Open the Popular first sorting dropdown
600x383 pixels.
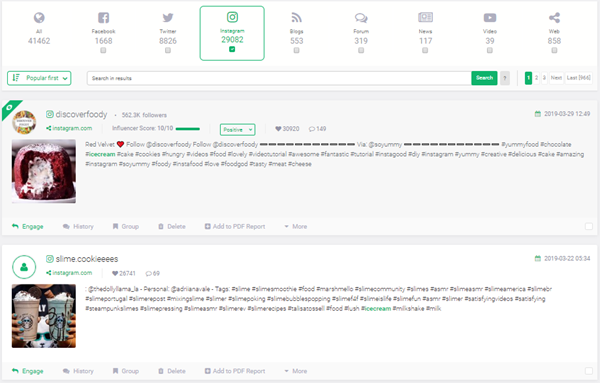coord(39,78)
